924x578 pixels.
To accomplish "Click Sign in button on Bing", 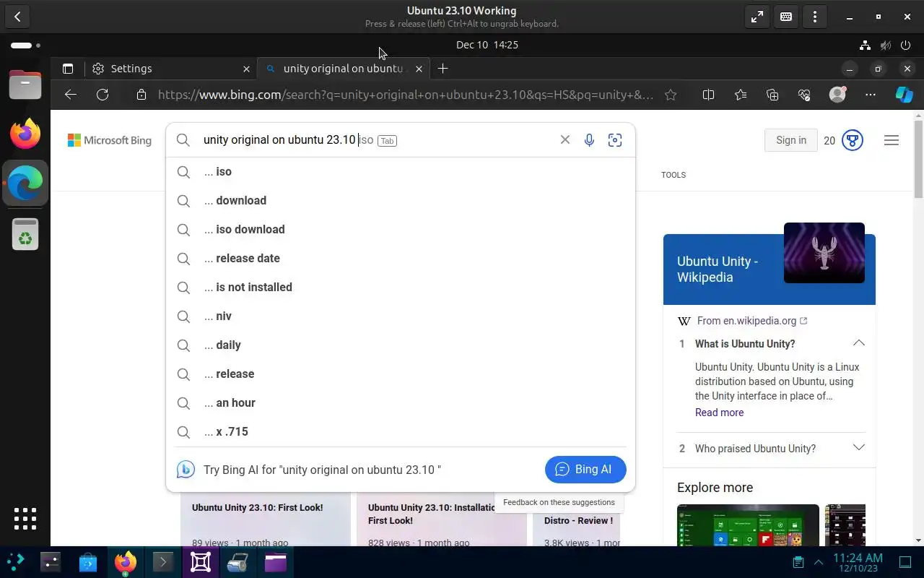I will 791,140.
